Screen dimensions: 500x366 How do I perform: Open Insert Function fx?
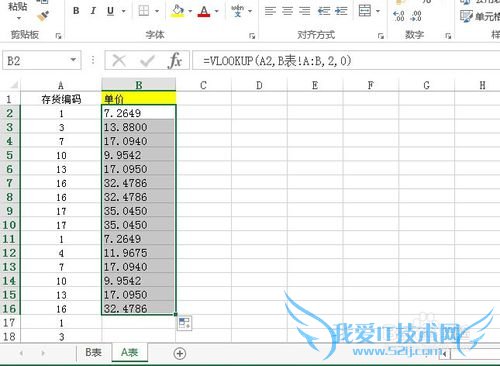[175, 61]
